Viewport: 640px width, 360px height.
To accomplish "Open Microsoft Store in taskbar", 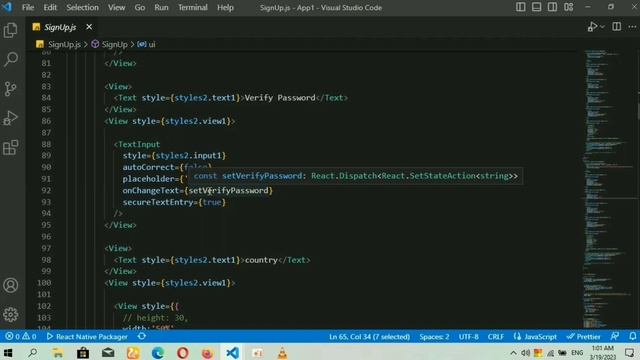I will [83, 353].
